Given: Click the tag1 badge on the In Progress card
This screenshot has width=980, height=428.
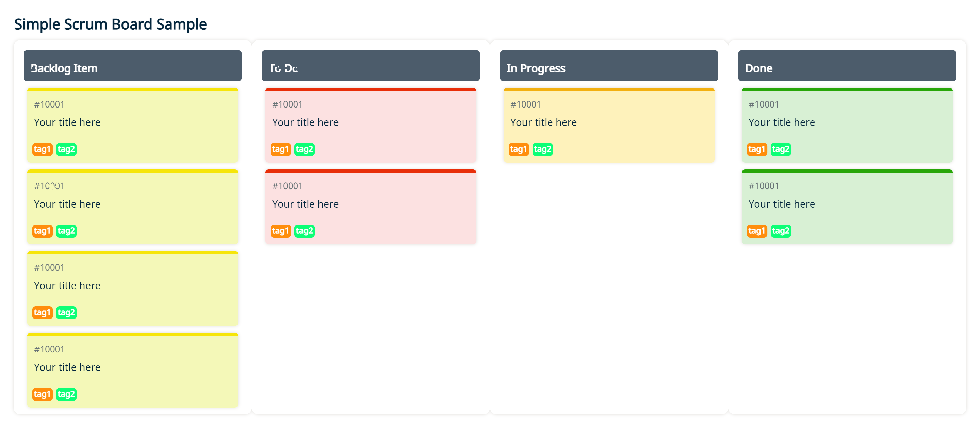Looking at the screenshot, I should (x=519, y=149).
